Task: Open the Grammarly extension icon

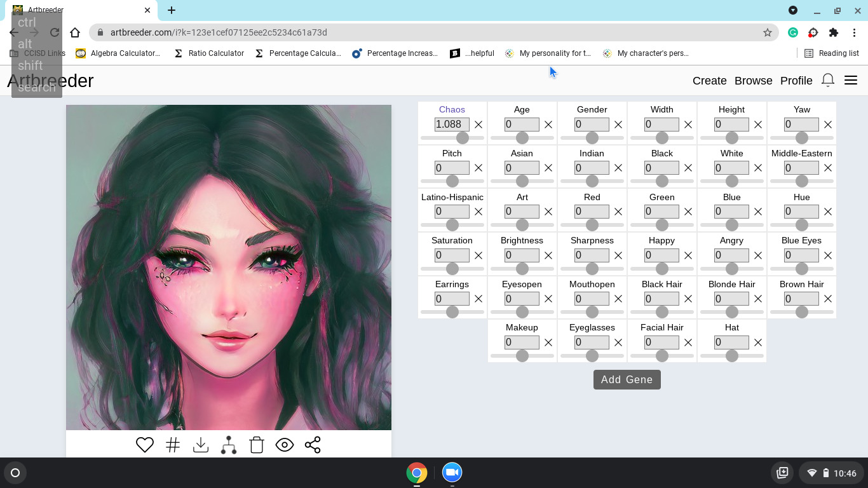Action: pyautogui.click(x=793, y=32)
